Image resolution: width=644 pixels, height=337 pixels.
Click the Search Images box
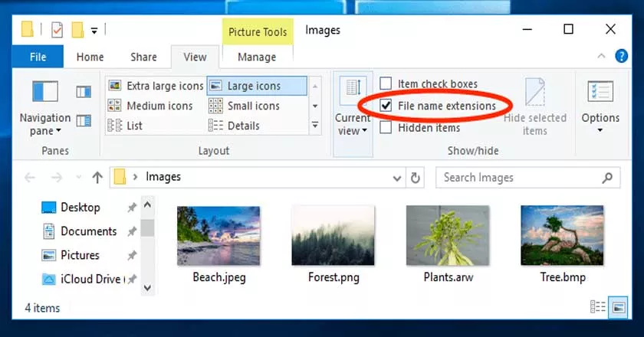[x=527, y=178]
